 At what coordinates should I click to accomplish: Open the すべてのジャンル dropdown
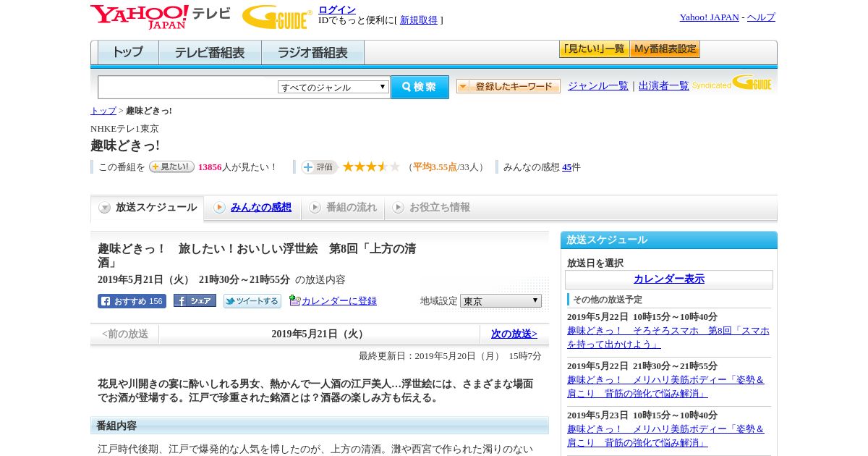tap(333, 87)
